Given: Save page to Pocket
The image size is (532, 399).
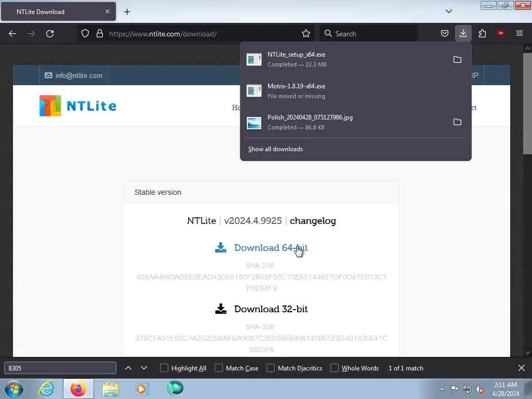Looking at the screenshot, I should click(x=445, y=34).
